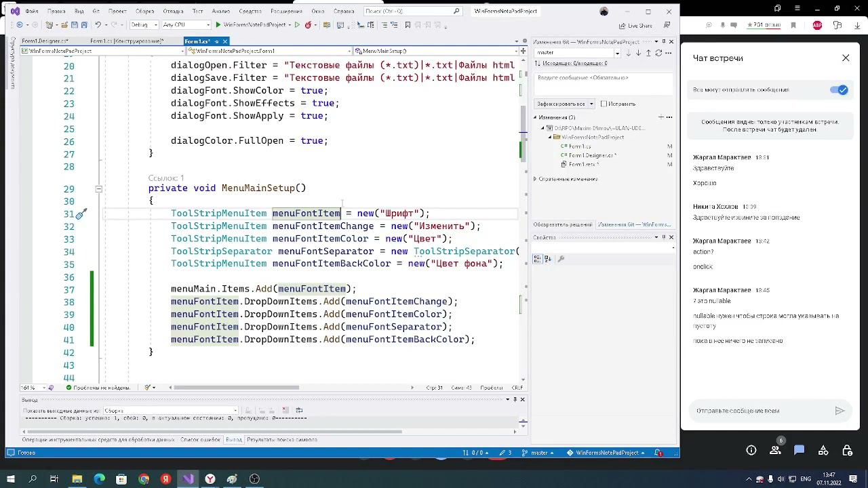868x488 pixels.
Task: Click the 'Зафиксировать все' commit button
Action: [560, 104]
